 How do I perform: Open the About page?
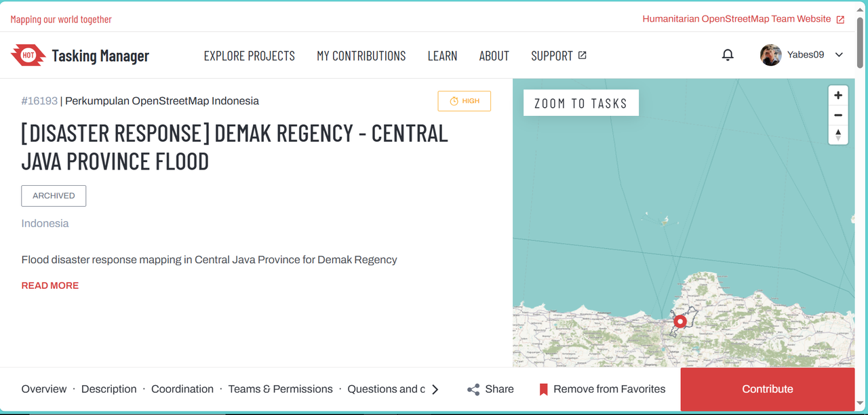click(x=494, y=56)
